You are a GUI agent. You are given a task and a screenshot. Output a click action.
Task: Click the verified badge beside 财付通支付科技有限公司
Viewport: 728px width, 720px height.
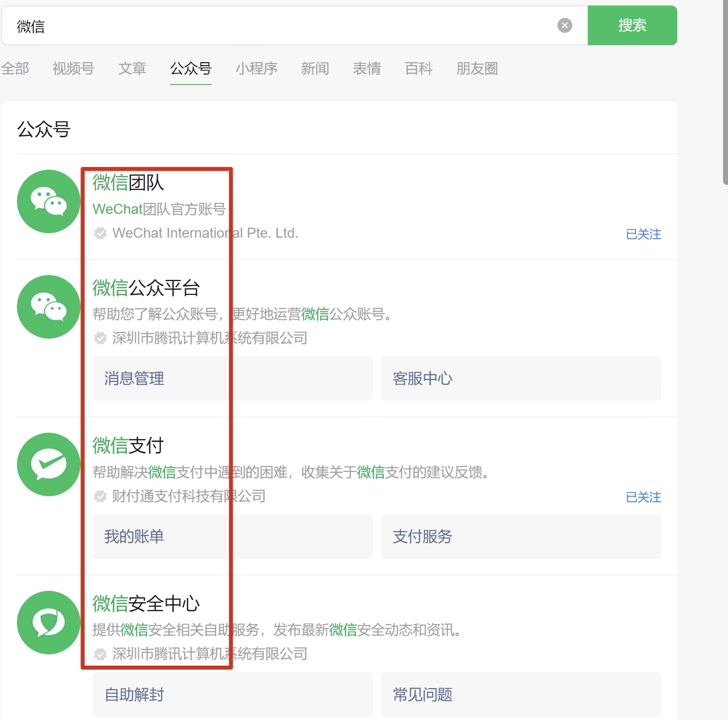tap(100, 496)
